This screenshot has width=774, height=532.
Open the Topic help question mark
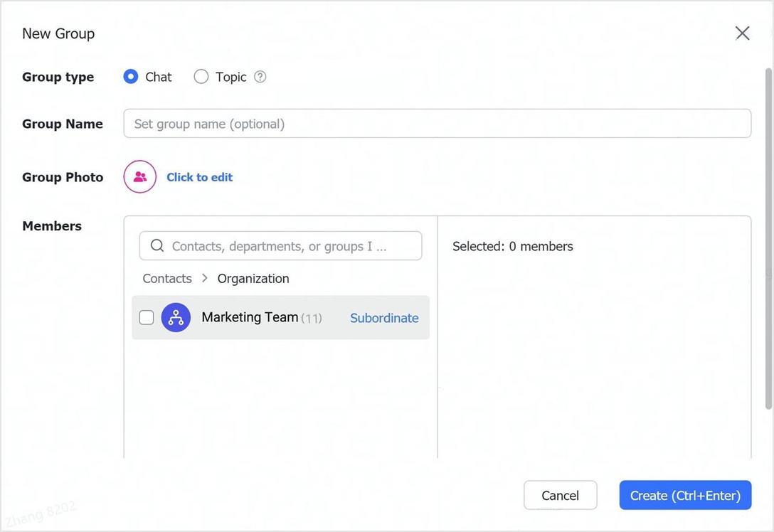[x=260, y=77]
